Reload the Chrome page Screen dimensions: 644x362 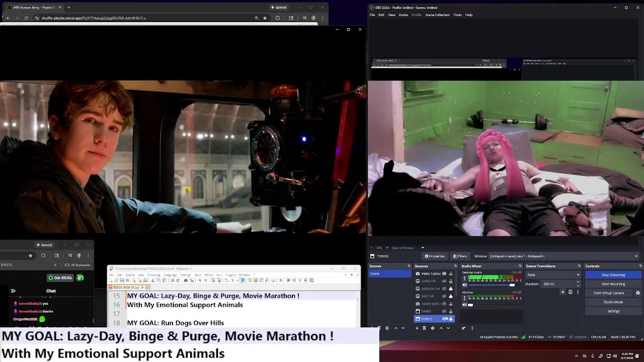(x=26, y=18)
